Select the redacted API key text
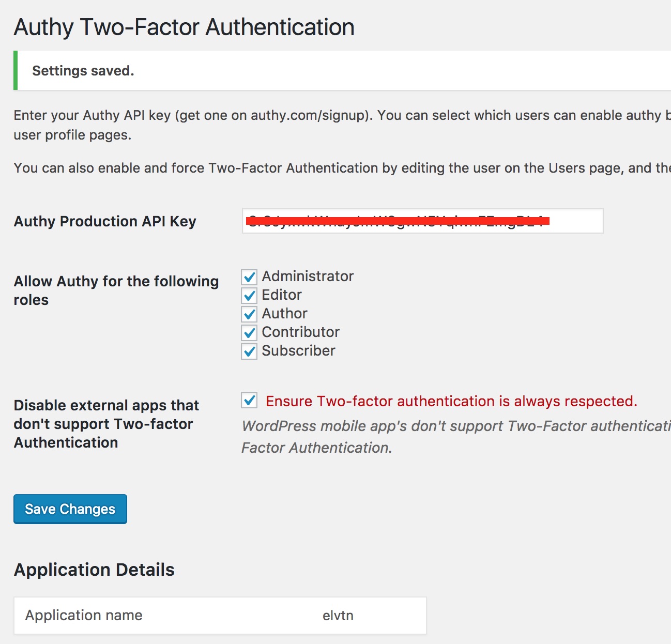This screenshot has width=671, height=644. pyautogui.click(x=398, y=221)
